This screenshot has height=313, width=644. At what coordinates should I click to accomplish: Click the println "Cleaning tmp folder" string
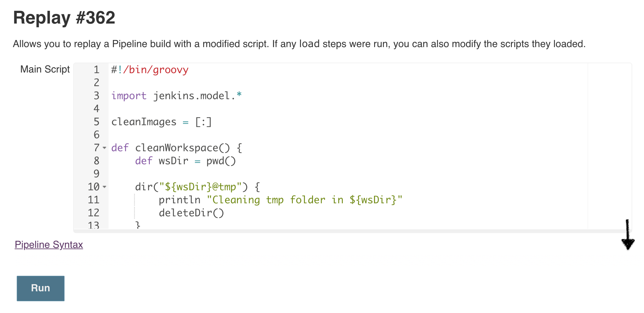click(x=304, y=200)
